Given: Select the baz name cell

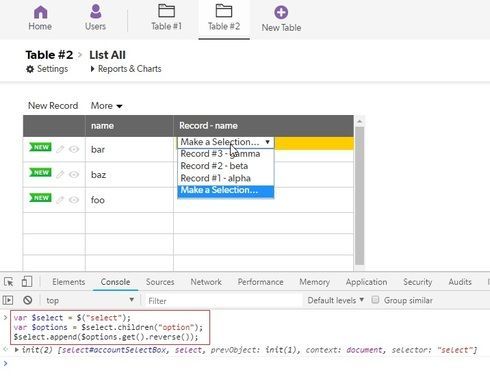Looking at the screenshot, I should [x=129, y=175].
